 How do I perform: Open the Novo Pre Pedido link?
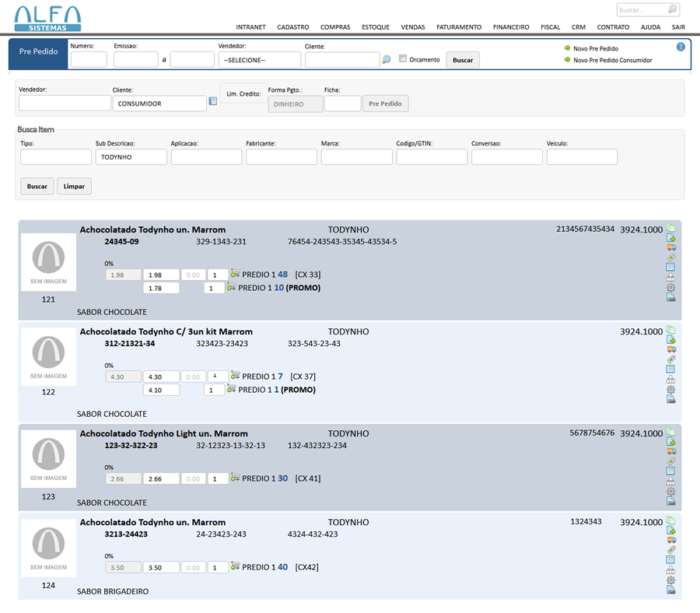(x=596, y=49)
